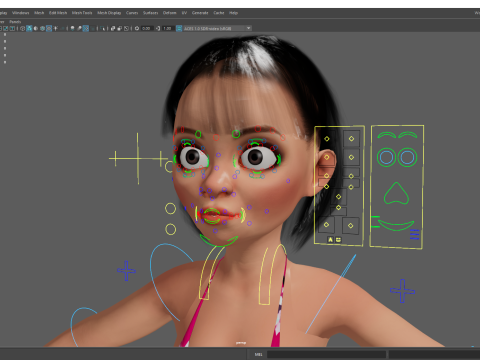Select green circle control above left eyebrow
The height and width of the screenshot is (360, 480).
[x=198, y=134]
